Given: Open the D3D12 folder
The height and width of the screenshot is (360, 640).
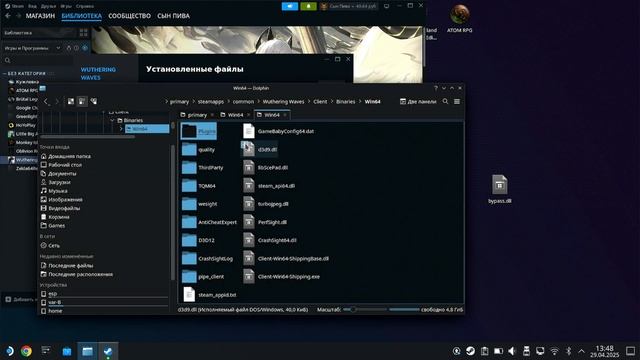Looking at the screenshot, I should pos(198,240).
